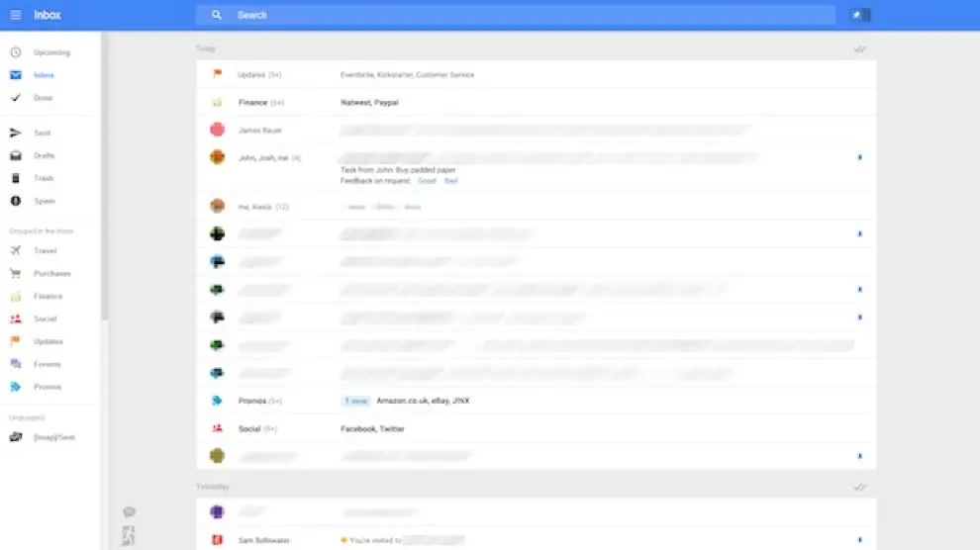
Task: Open the Upcoming clock icon in sidebar
Action: pyautogui.click(x=16, y=52)
